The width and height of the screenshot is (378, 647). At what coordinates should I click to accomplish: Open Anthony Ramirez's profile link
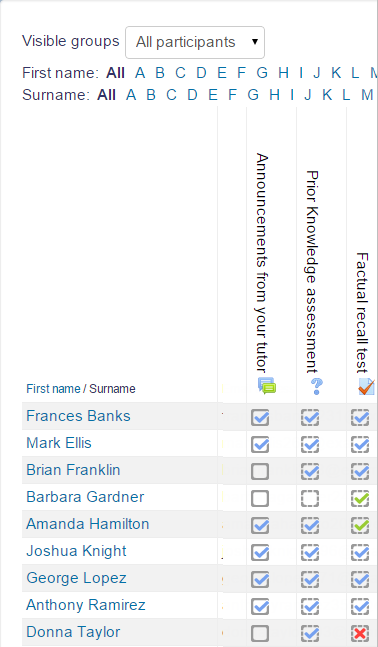(x=86, y=605)
